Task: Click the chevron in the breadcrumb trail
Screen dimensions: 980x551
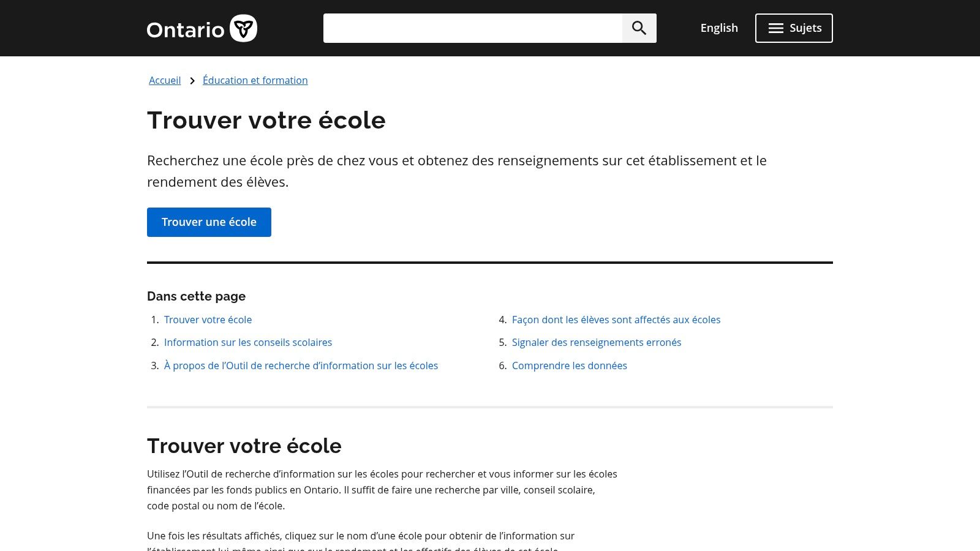Action: pos(192,80)
